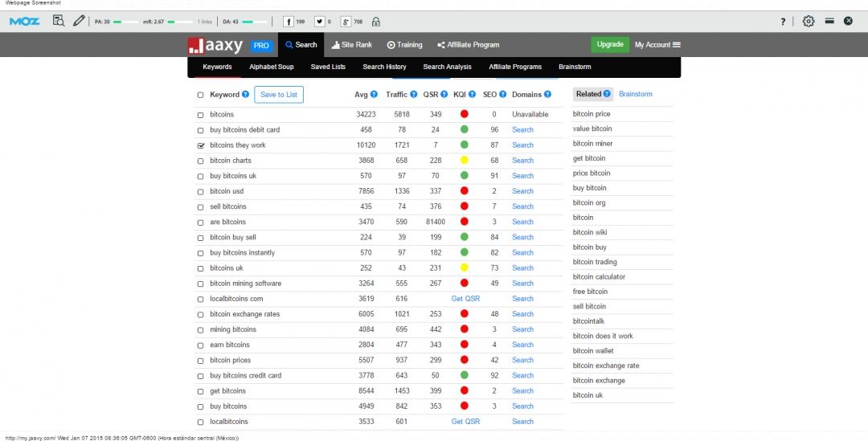
Task: Open Search History submenu
Action: pyautogui.click(x=384, y=67)
